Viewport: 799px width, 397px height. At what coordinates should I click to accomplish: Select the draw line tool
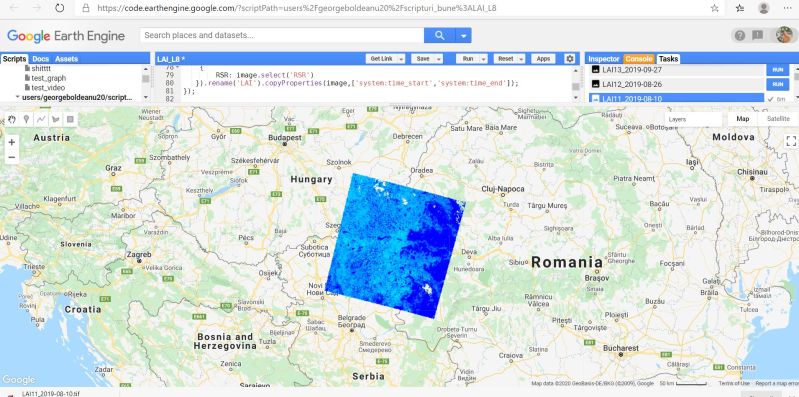[41, 119]
